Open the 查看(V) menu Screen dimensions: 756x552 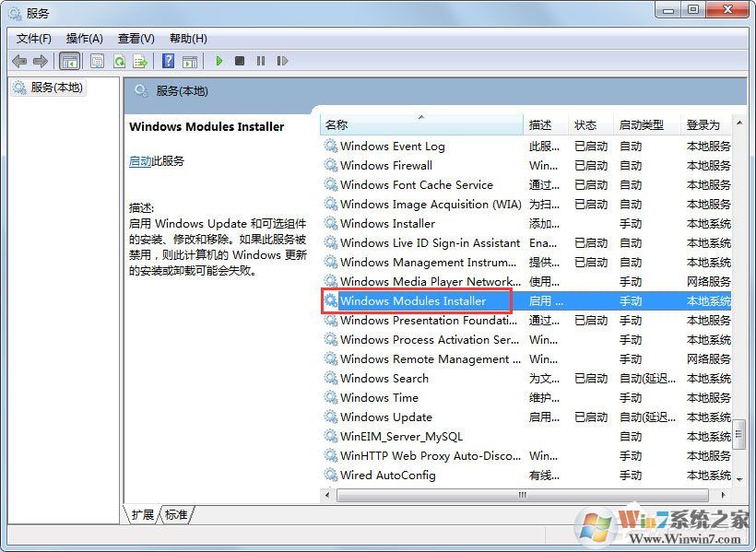136,38
